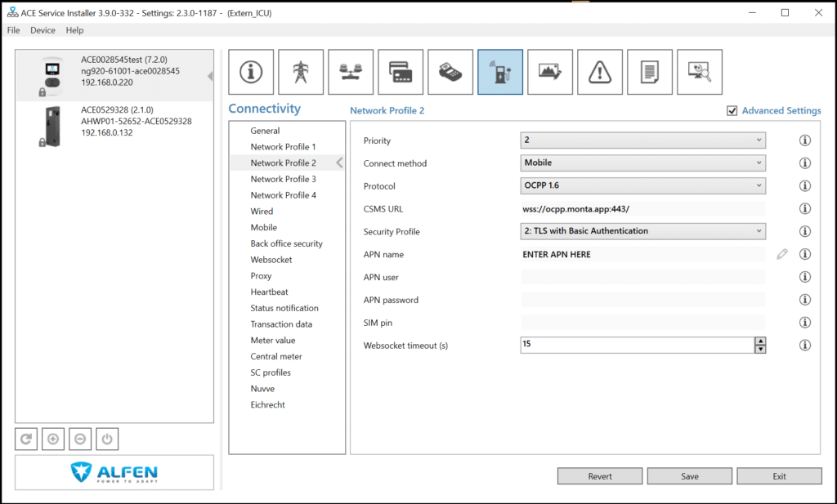Click the remove device minus button
837x504 pixels.
click(x=80, y=439)
